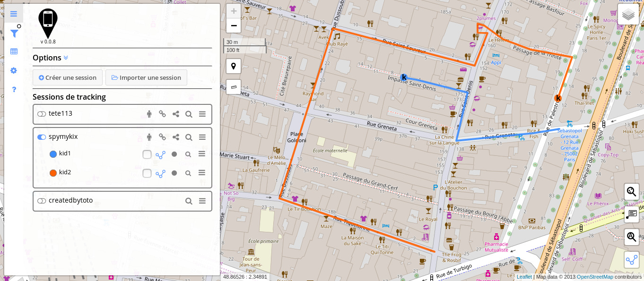Viewport: 644px width, 281px height.
Task: Click kid2 gray point dot icon
Action: click(x=174, y=173)
